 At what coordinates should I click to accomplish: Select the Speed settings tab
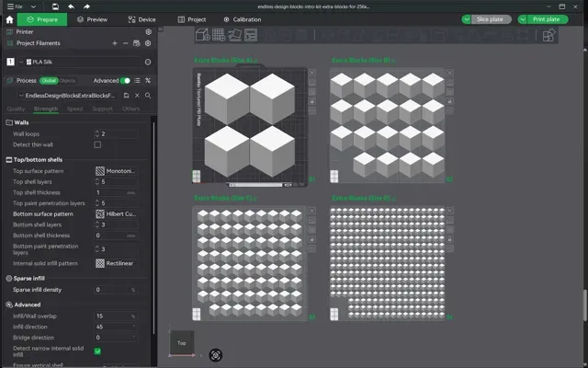(x=74, y=109)
